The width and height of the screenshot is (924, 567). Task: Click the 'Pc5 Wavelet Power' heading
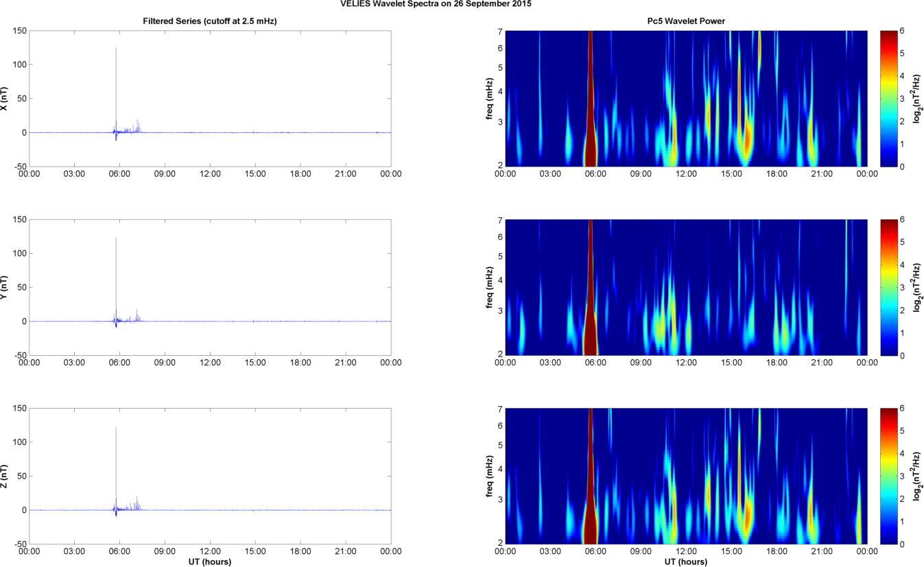point(686,21)
